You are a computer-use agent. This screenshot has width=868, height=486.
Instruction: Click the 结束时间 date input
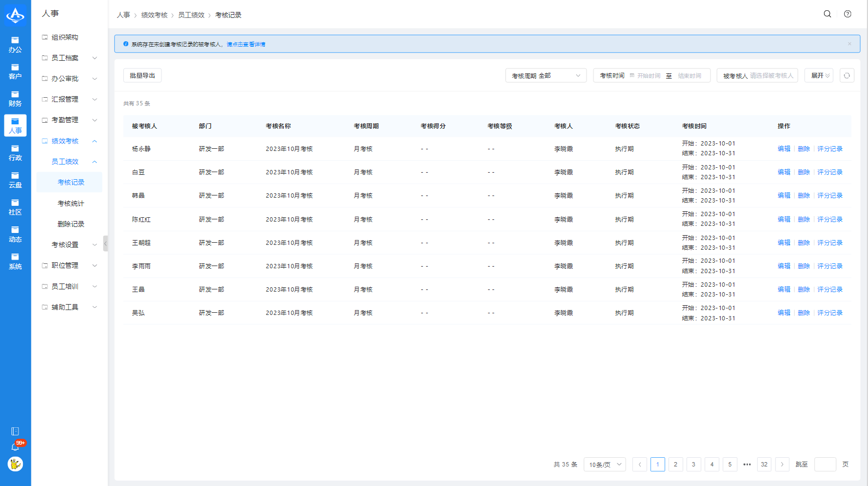(x=690, y=76)
